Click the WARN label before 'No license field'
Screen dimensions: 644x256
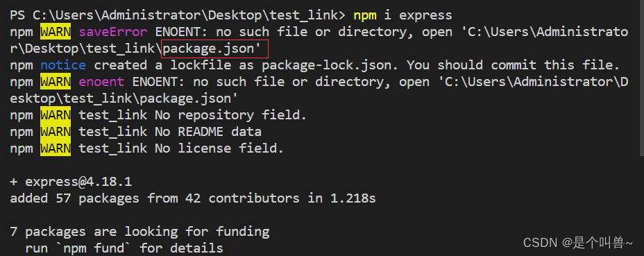click(56, 148)
